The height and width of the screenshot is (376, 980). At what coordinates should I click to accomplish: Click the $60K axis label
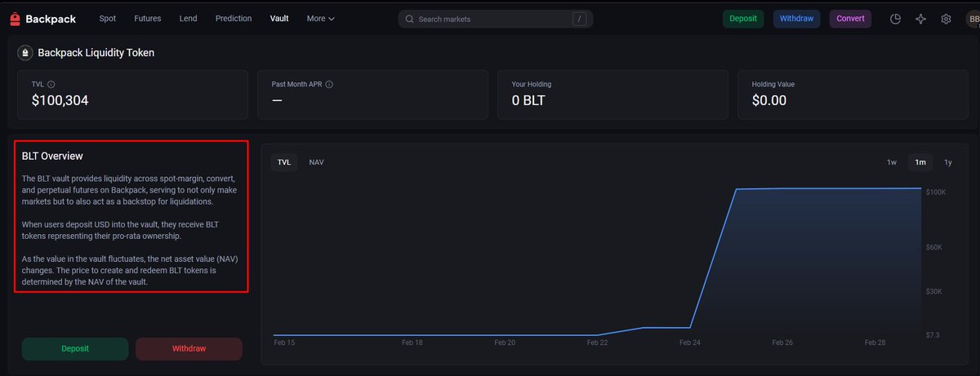tap(934, 247)
